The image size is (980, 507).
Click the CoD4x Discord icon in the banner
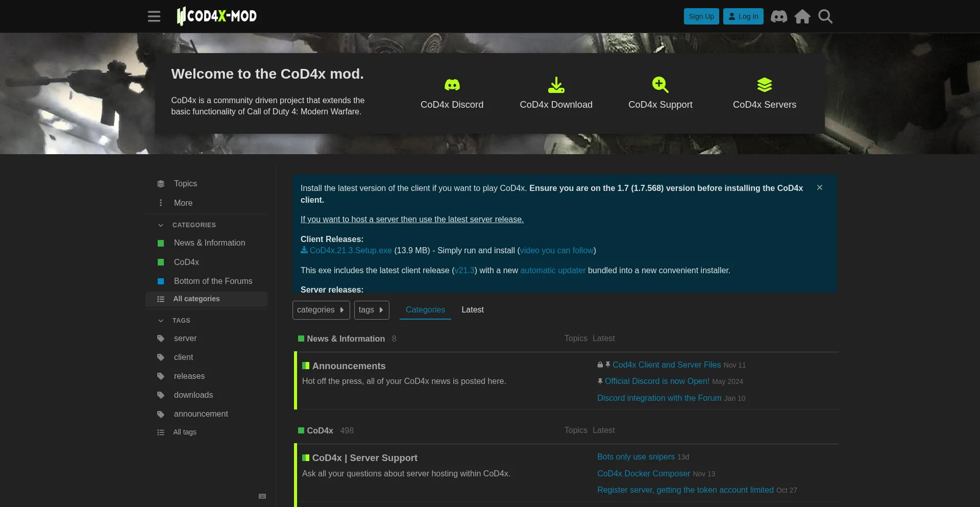click(451, 85)
